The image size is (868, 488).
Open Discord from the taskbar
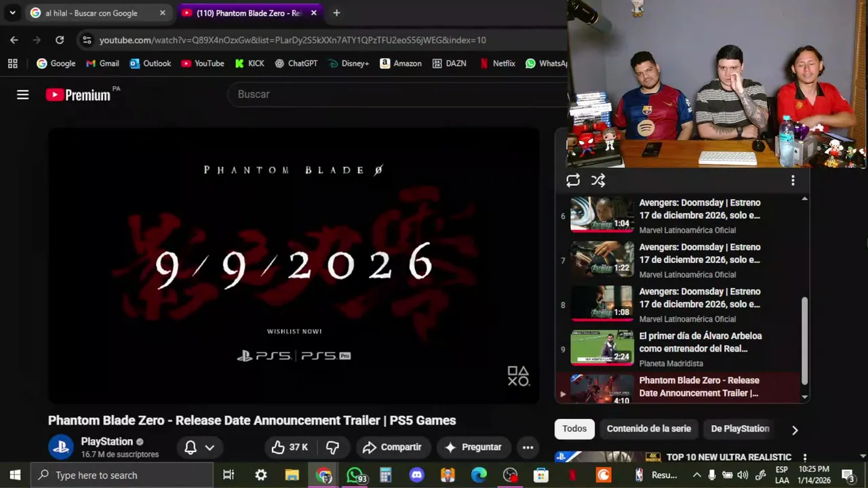click(x=417, y=475)
